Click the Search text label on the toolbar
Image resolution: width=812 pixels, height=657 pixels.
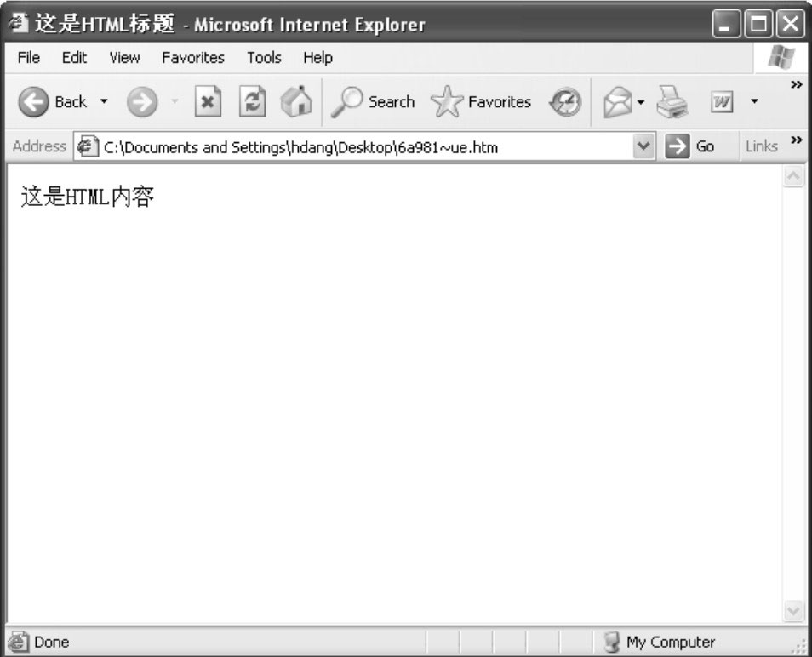click(392, 101)
